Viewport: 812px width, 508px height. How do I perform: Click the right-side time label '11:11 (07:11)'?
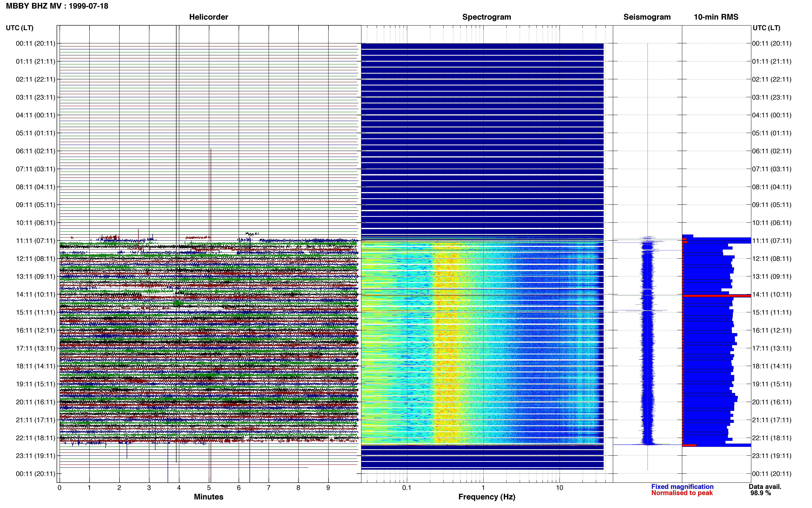(772, 240)
